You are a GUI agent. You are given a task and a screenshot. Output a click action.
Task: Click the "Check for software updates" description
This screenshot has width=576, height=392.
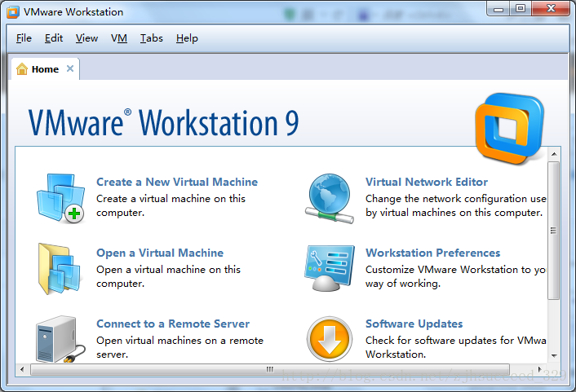click(x=455, y=347)
